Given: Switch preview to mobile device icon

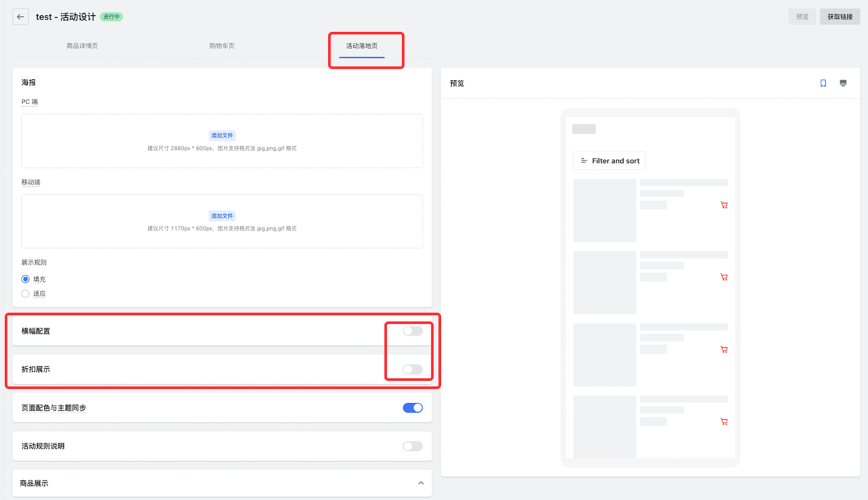Looking at the screenshot, I should (x=823, y=83).
